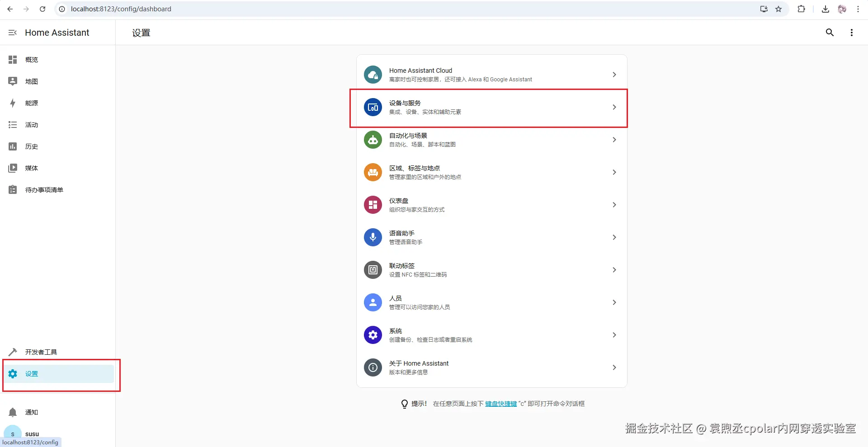Open the browser extensions puzzle icon
The width and height of the screenshot is (868, 447).
coord(801,9)
